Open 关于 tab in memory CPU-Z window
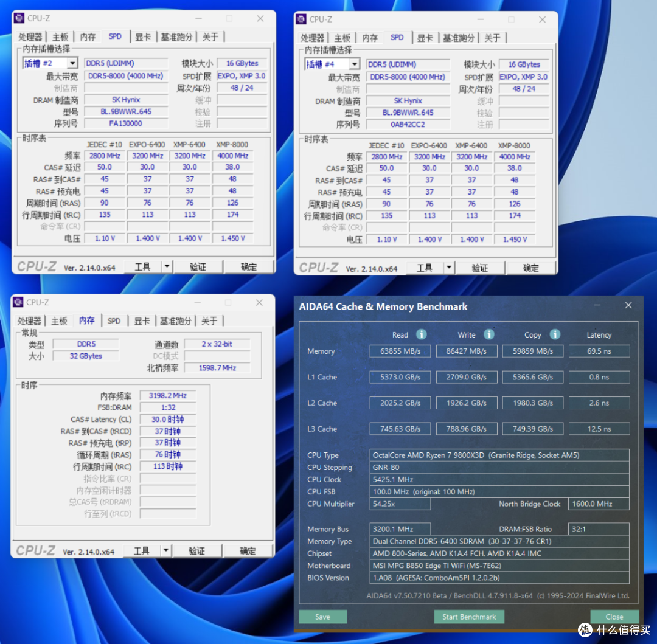 (209, 320)
